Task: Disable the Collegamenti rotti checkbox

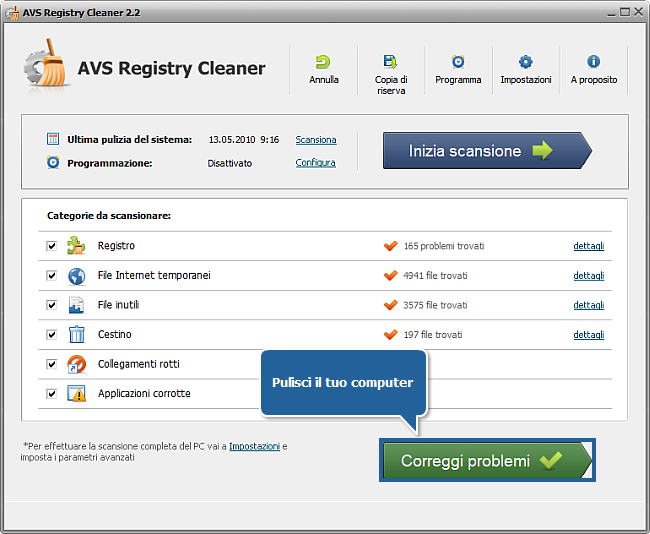Action: [51, 364]
